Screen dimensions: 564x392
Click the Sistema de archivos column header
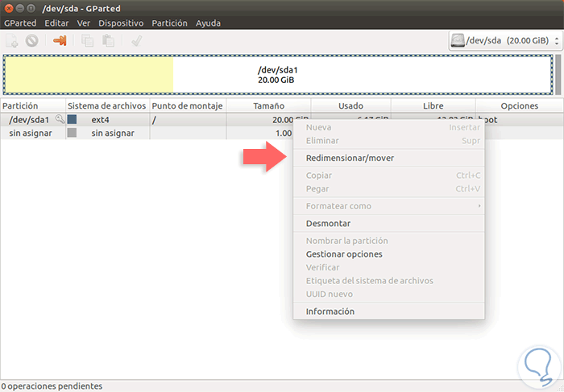pos(107,106)
